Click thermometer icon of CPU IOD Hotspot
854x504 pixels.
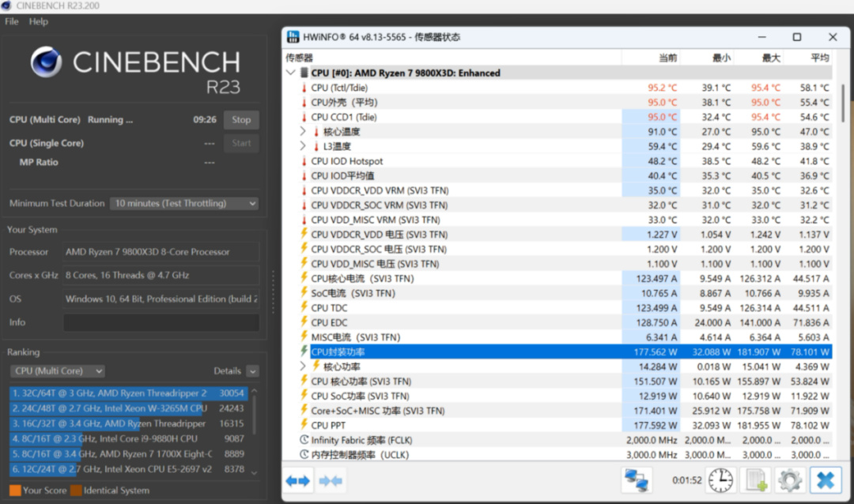click(x=304, y=161)
